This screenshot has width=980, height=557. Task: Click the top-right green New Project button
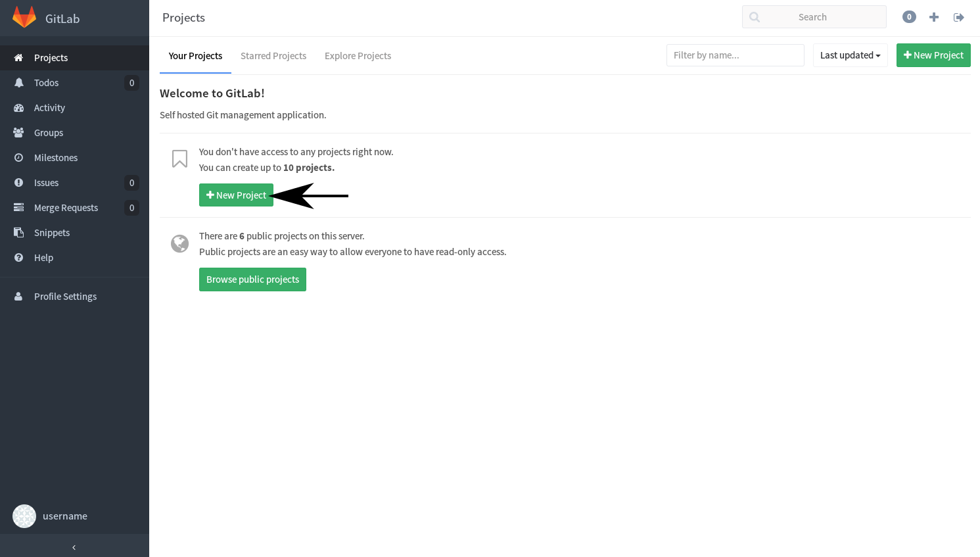click(933, 55)
